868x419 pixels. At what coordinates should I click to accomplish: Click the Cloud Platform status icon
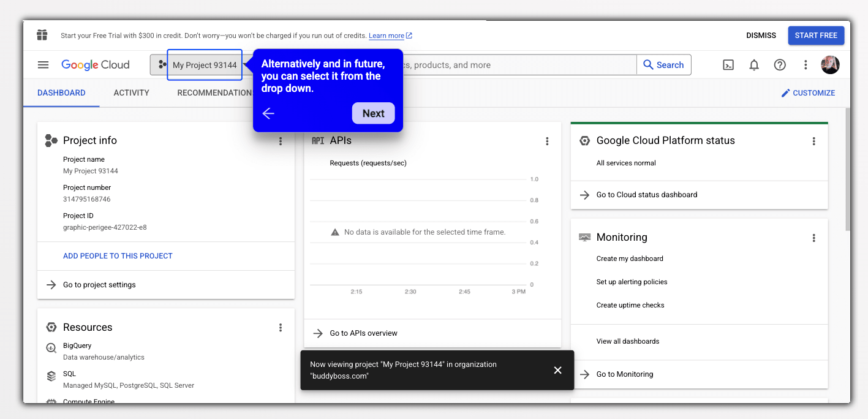tap(584, 140)
